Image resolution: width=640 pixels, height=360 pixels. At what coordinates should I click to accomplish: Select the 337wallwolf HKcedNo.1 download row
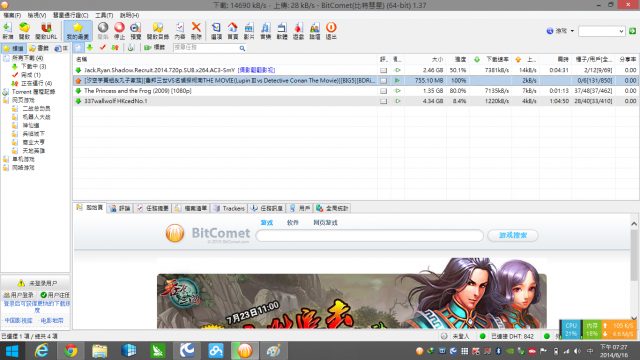356,101
